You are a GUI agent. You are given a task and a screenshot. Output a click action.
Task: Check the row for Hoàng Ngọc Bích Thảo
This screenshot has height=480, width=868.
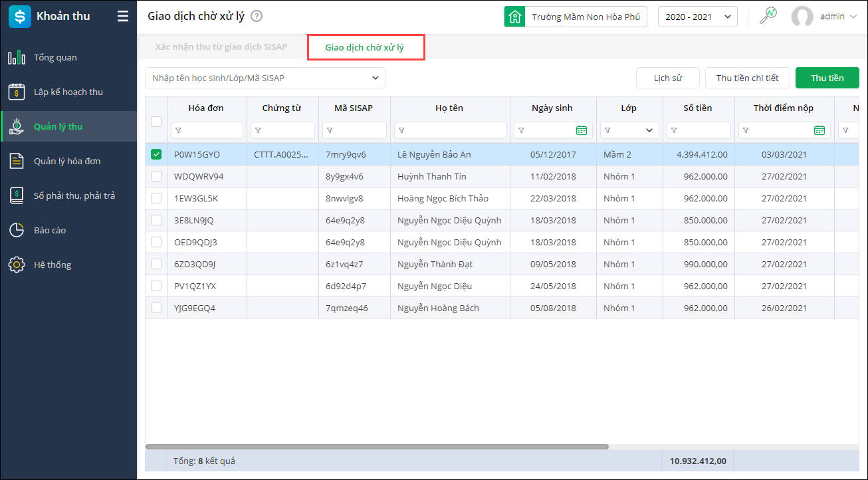(x=156, y=198)
